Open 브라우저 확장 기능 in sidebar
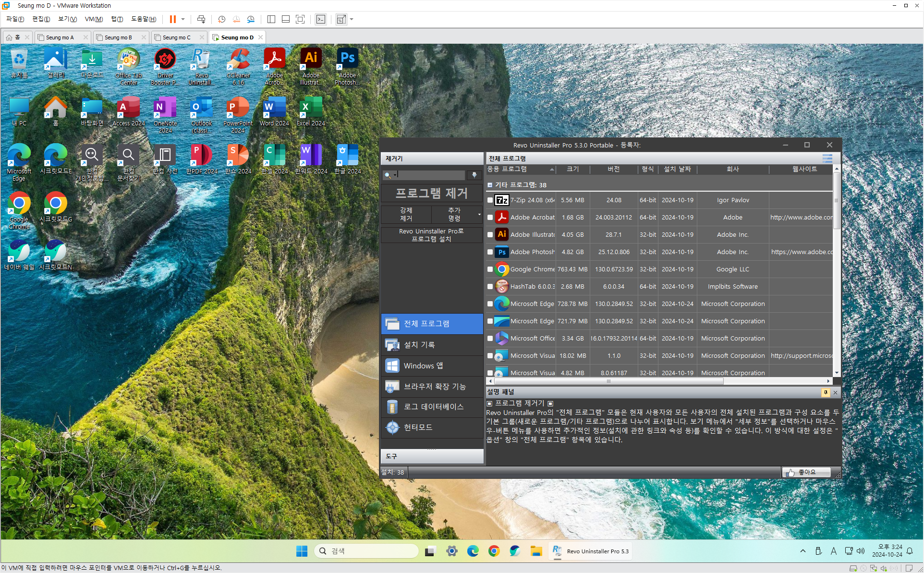 (x=432, y=386)
